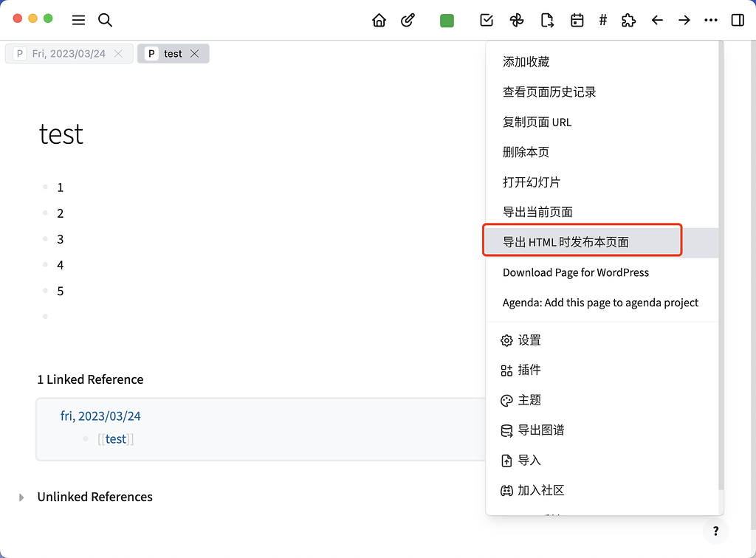Toggle the left sidebar with the hamburger icon

tap(78, 20)
